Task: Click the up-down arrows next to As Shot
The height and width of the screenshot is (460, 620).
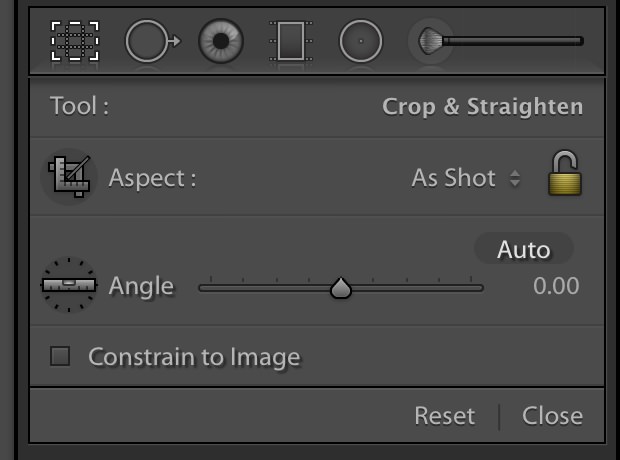Action: (514, 178)
